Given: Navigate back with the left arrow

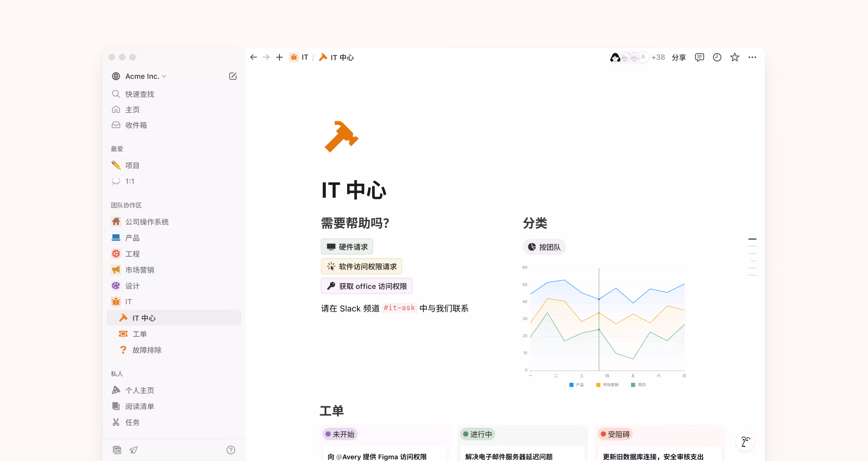Looking at the screenshot, I should pos(254,57).
